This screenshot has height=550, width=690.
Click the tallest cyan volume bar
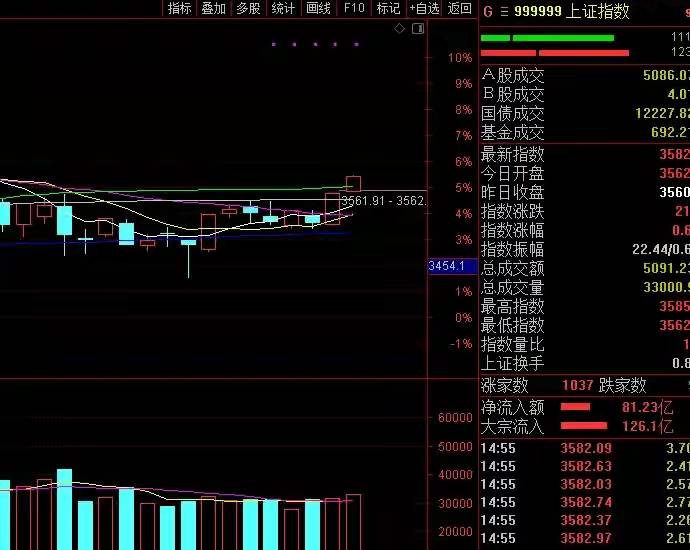tap(65, 510)
